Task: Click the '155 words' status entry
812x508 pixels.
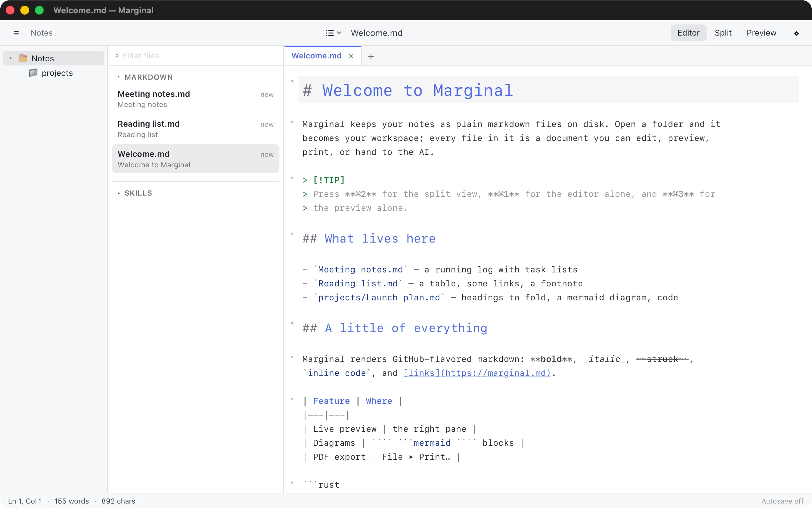Action: pos(71,501)
